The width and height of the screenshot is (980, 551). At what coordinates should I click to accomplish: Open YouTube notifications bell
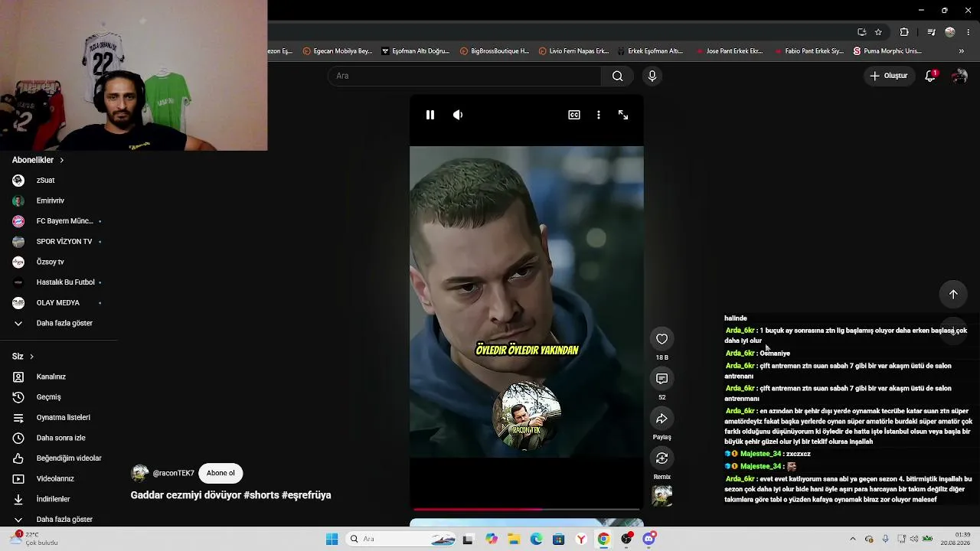click(x=930, y=76)
